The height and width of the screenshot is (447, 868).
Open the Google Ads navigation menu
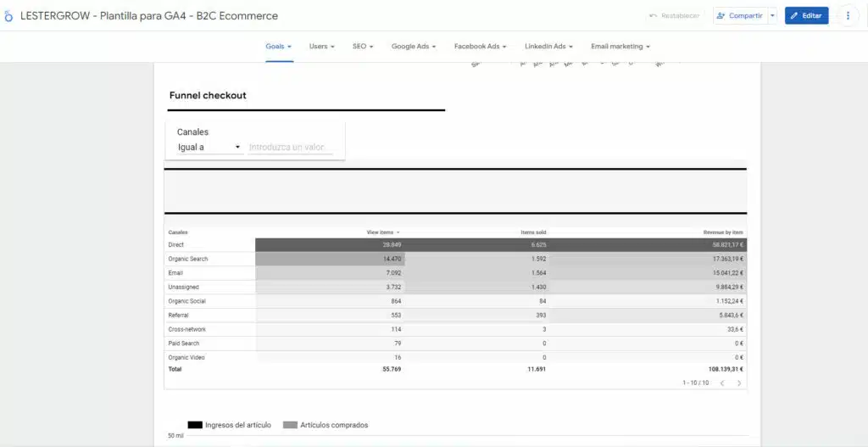(414, 47)
